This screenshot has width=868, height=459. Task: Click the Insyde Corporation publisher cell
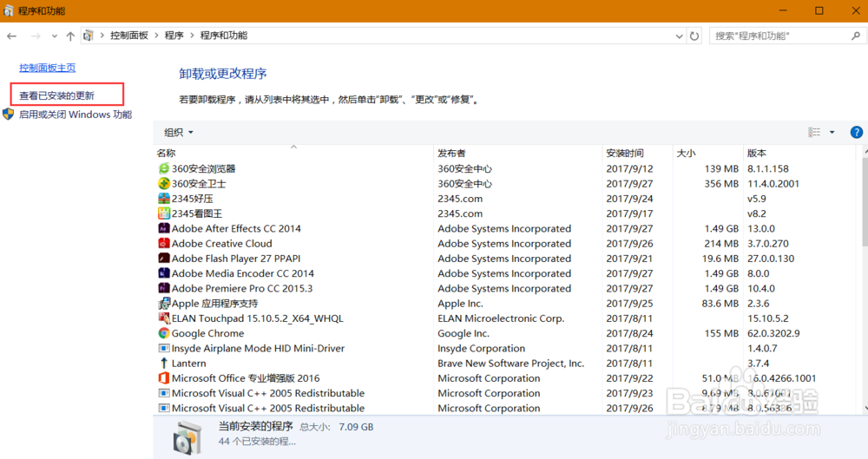click(482, 348)
